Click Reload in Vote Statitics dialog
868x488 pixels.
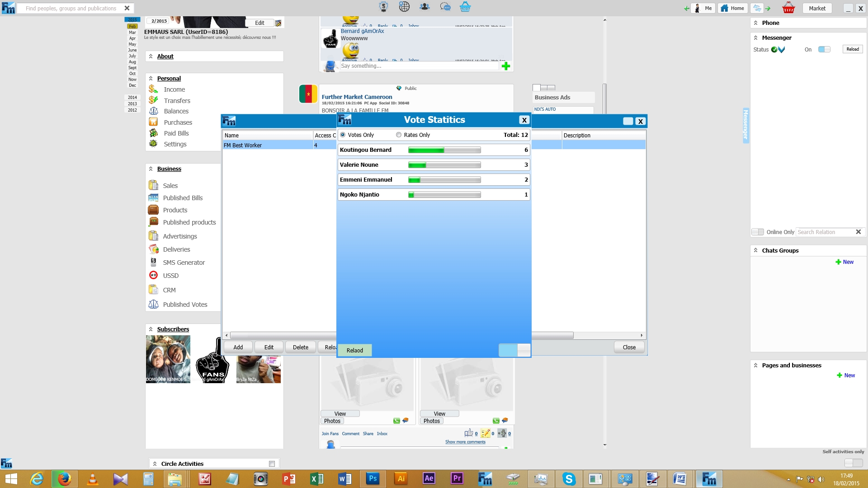click(x=355, y=350)
